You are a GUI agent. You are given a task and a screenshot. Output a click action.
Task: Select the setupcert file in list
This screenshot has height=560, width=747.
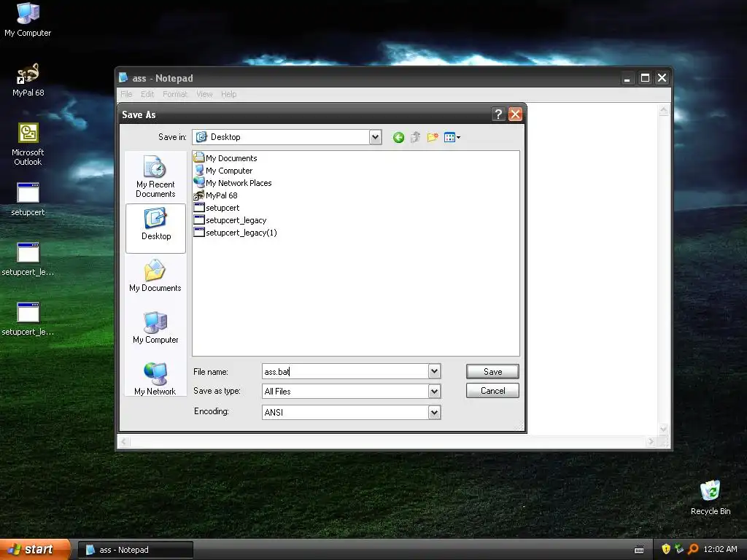coord(217,208)
